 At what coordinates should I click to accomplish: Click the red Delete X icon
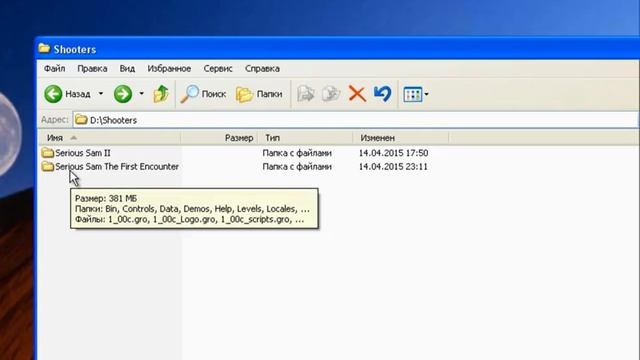point(357,94)
